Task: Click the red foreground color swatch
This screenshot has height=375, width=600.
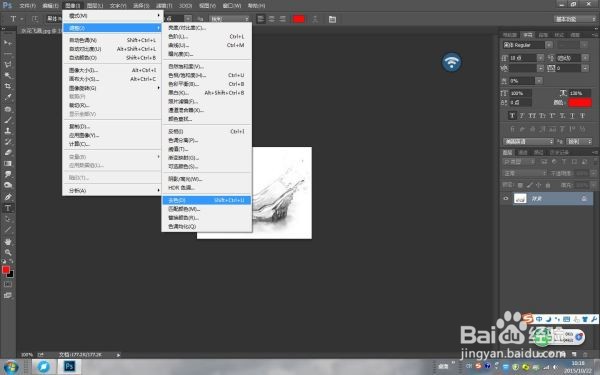Action: [x=6, y=270]
